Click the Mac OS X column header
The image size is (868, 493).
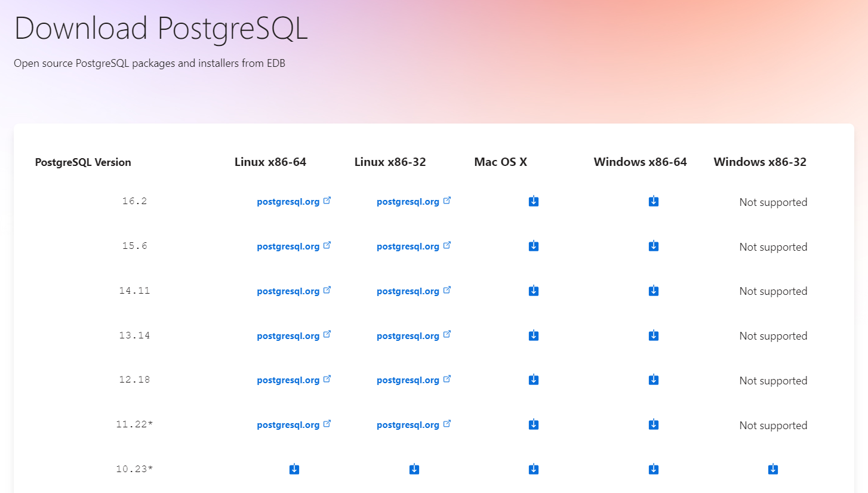coord(500,162)
